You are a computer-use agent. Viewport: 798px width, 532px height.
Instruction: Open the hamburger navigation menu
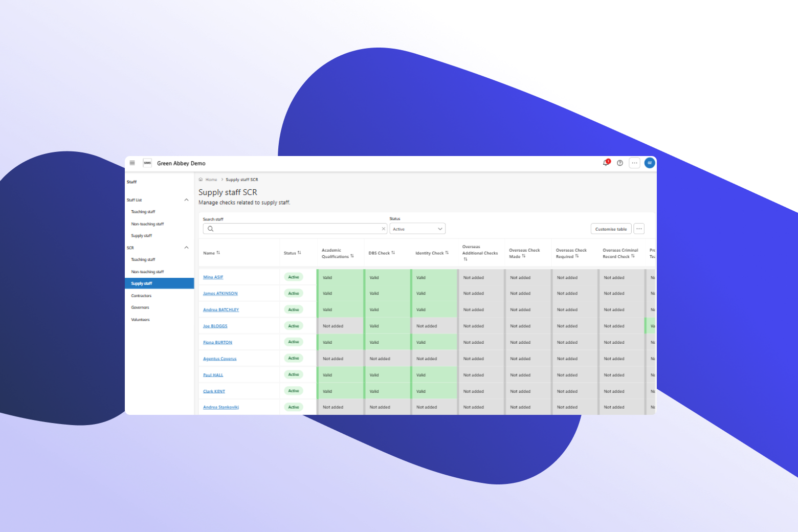(132, 163)
